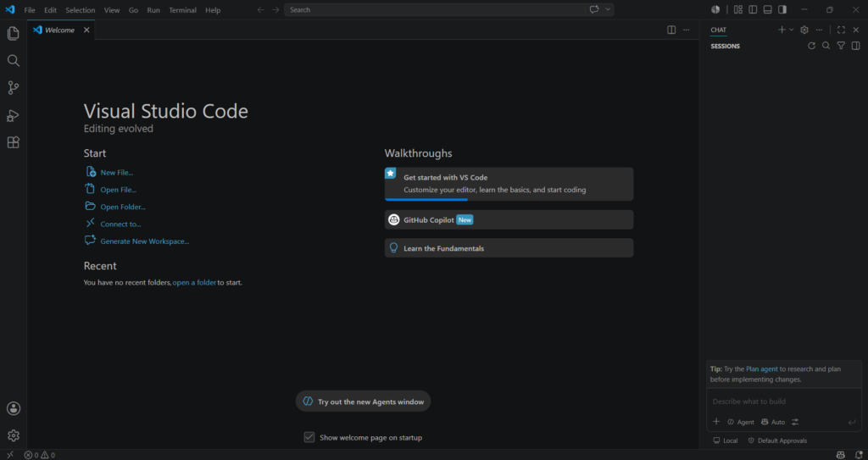This screenshot has width=868, height=460.
Task: Expand the new chat dropdown chevron
Action: point(791,30)
